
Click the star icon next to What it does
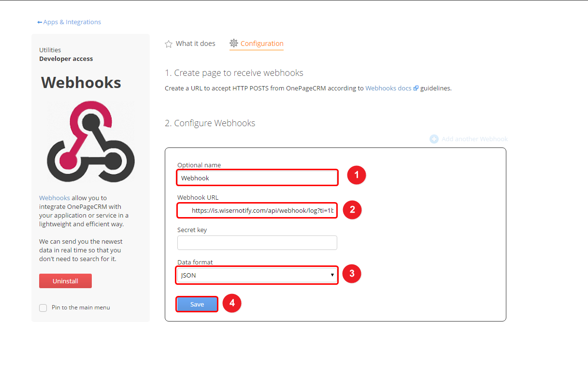coord(169,44)
